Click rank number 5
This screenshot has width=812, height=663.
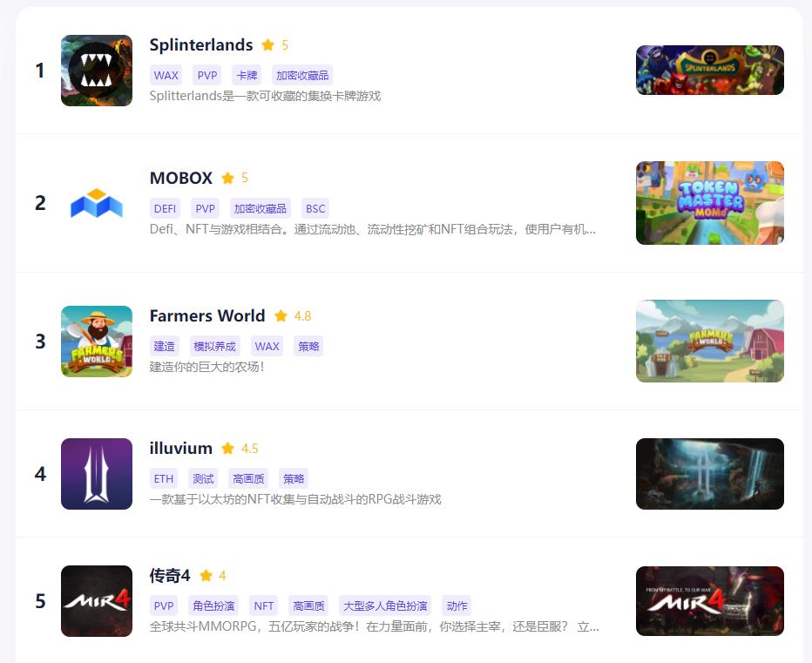(x=40, y=601)
